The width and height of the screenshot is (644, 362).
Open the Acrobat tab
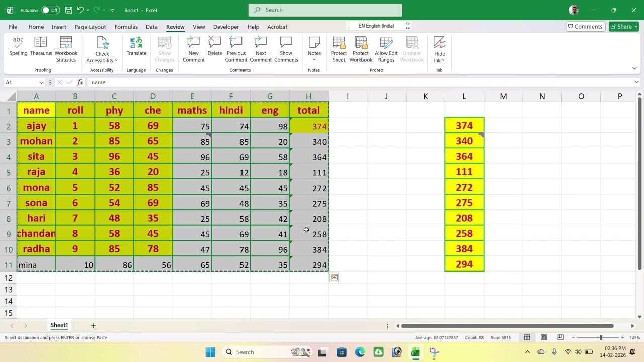pyautogui.click(x=277, y=27)
